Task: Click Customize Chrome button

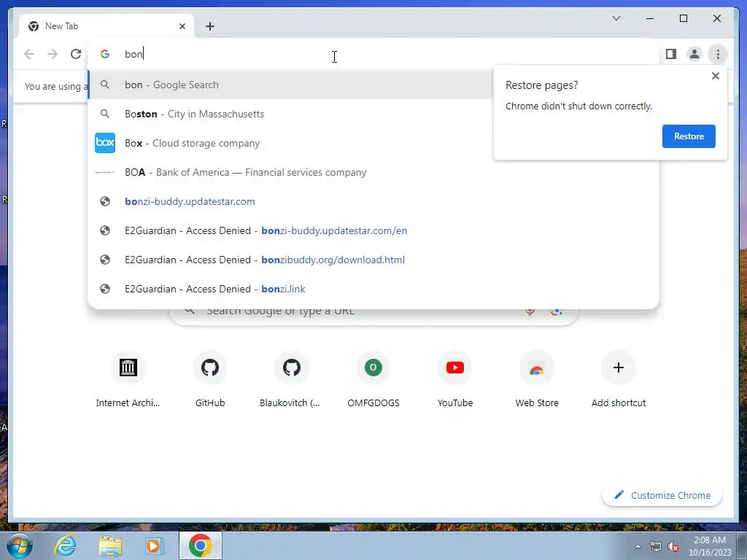Action: 662,495
